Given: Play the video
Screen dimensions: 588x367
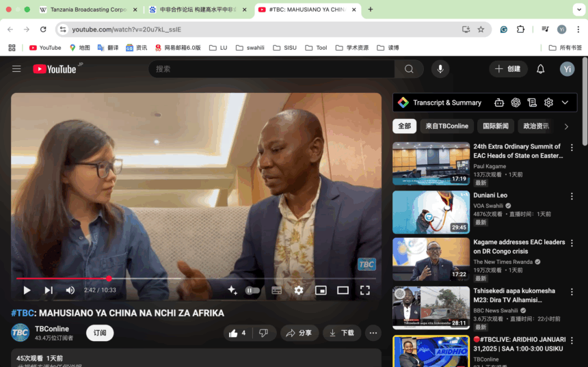Looking at the screenshot, I should 27,290.
